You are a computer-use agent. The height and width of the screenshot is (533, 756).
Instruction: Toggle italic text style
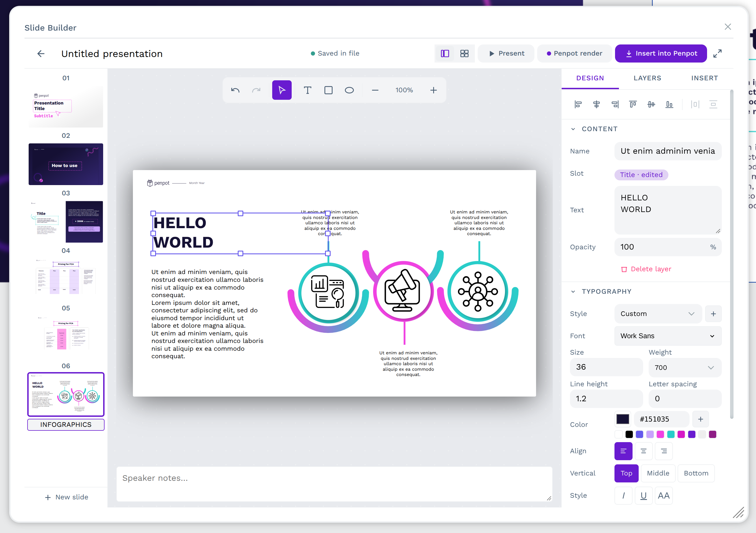tap(623, 495)
